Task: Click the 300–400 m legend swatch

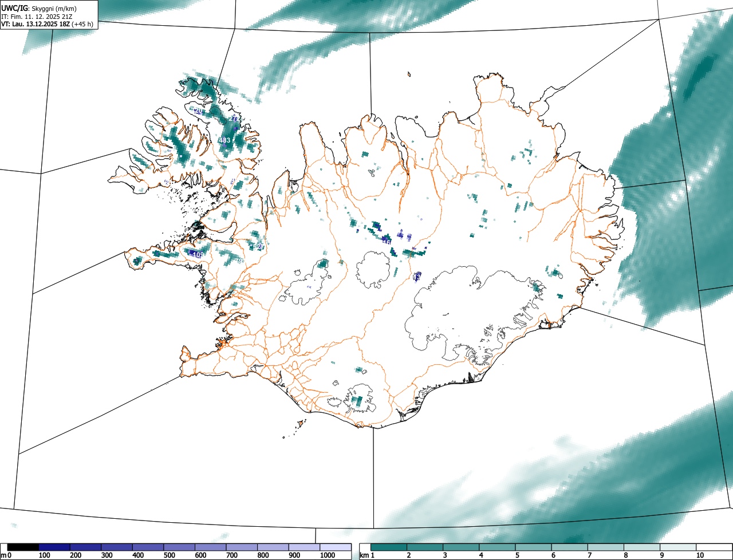Action: tap(117, 547)
